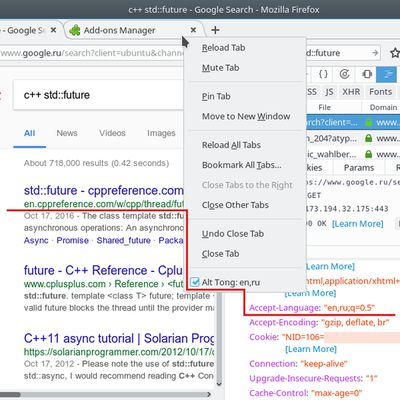Select the search?client= request row

(x=353, y=122)
